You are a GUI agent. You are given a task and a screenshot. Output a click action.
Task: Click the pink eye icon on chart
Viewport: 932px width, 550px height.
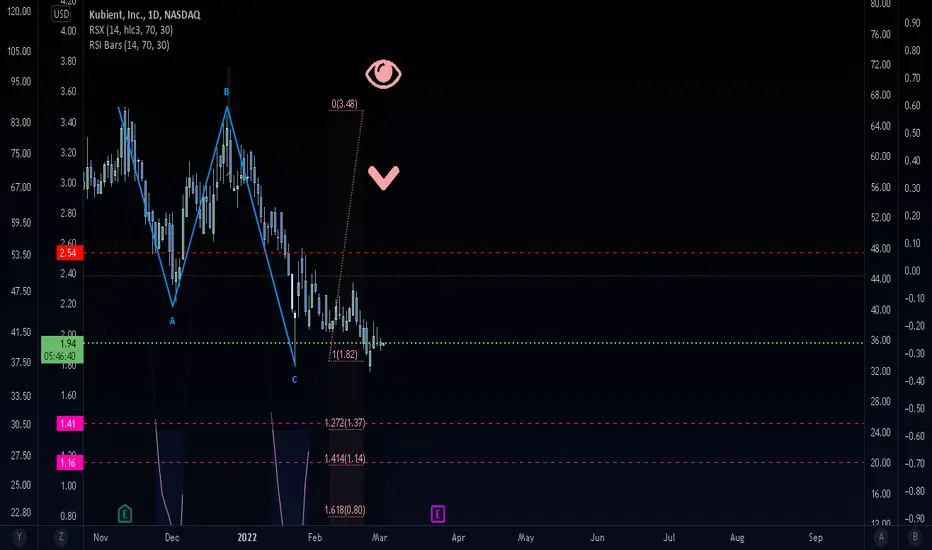(x=383, y=74)
